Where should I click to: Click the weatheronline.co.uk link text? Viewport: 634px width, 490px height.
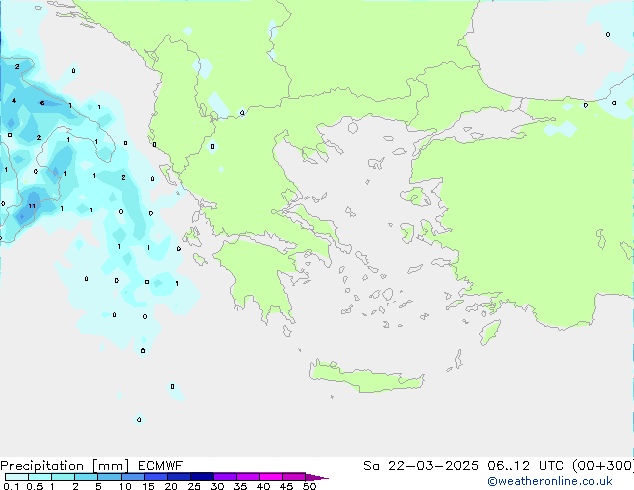(550, 481)
